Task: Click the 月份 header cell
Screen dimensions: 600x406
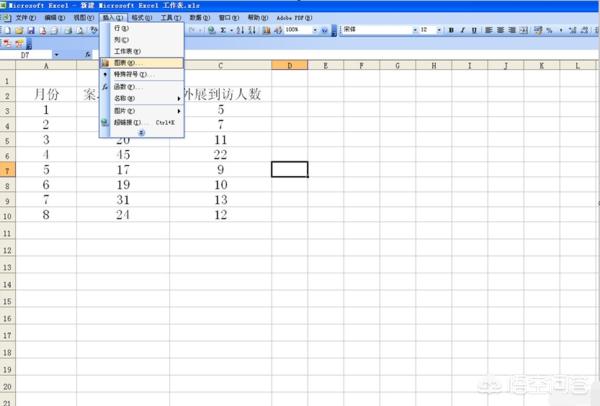Action: pyautogui.click(x=46, y=94)
